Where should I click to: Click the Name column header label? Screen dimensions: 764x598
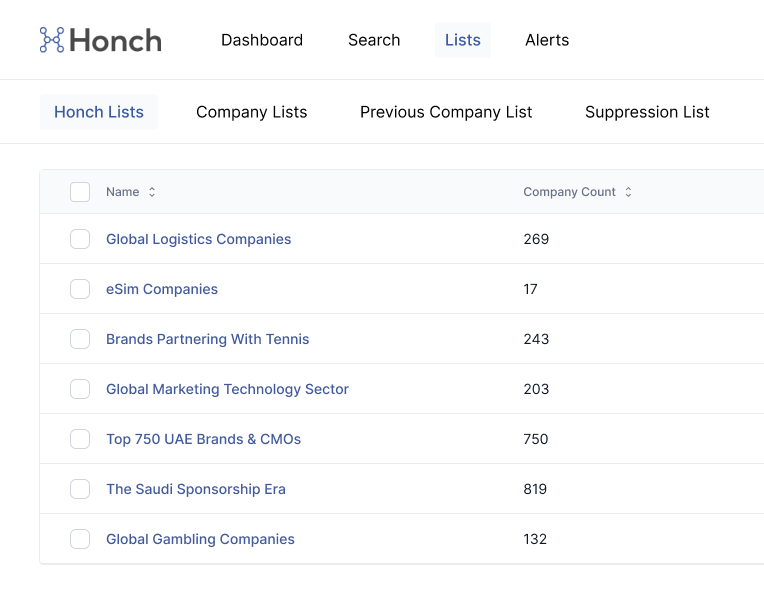tap(123, 192)
